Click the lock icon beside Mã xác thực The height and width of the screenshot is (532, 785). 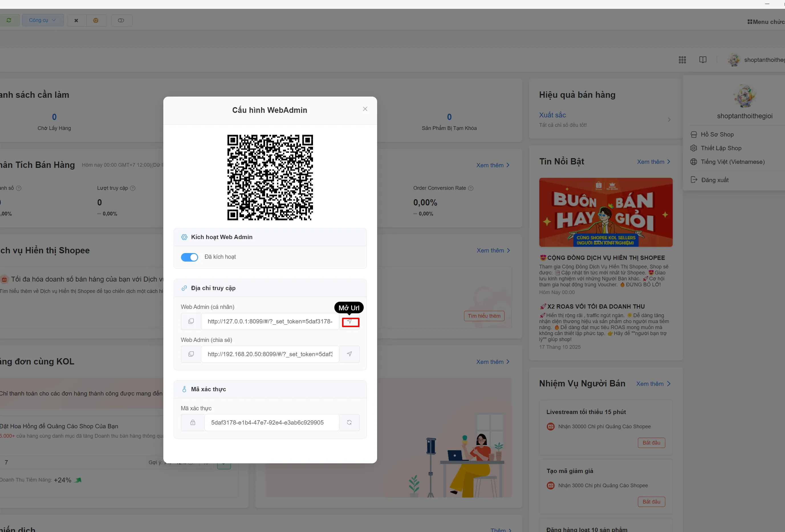[192, 423]
